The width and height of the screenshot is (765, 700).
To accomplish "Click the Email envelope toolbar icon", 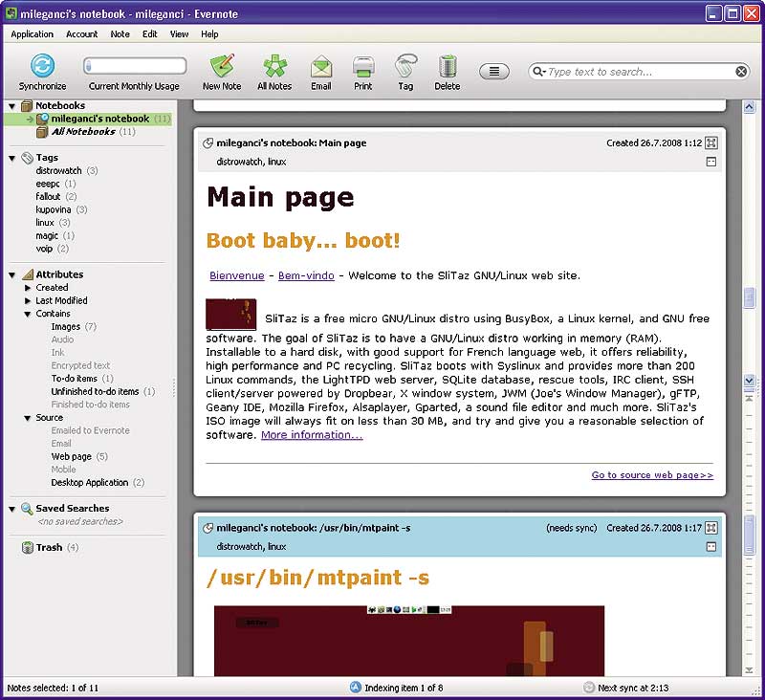I will click(x=321, y=66).
